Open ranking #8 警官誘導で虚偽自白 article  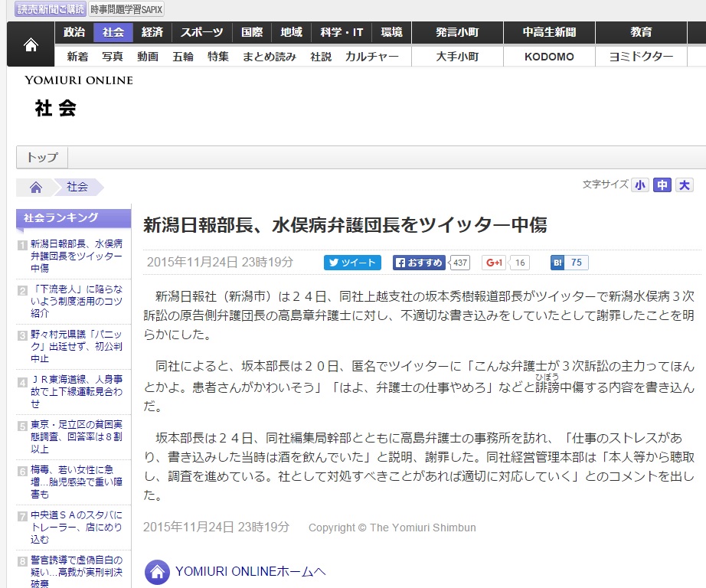pos(77,572)
